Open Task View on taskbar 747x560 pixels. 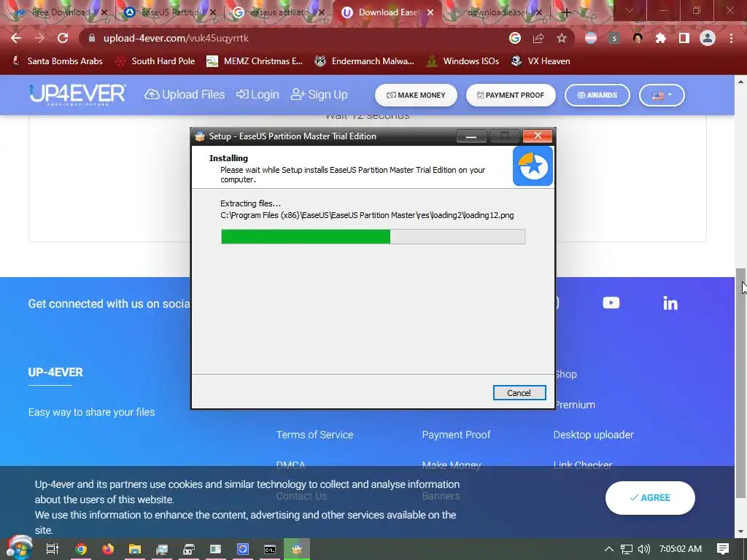click(53, 549)
